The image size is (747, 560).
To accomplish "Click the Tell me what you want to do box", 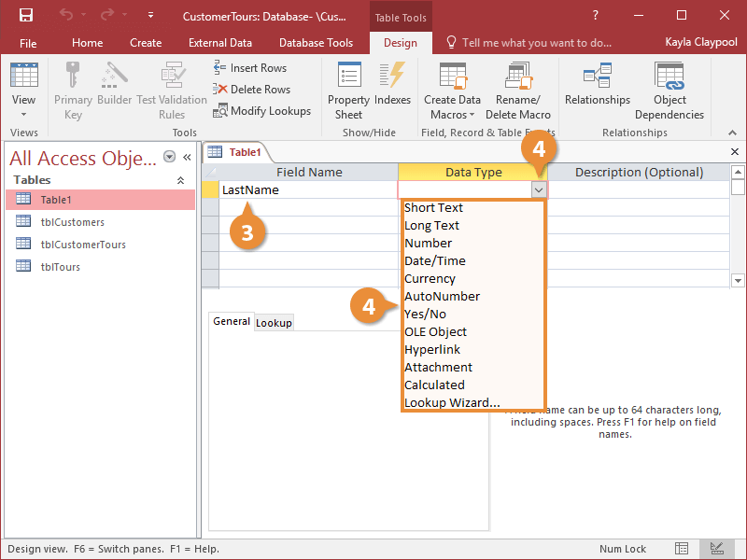I will pos(529,43).
